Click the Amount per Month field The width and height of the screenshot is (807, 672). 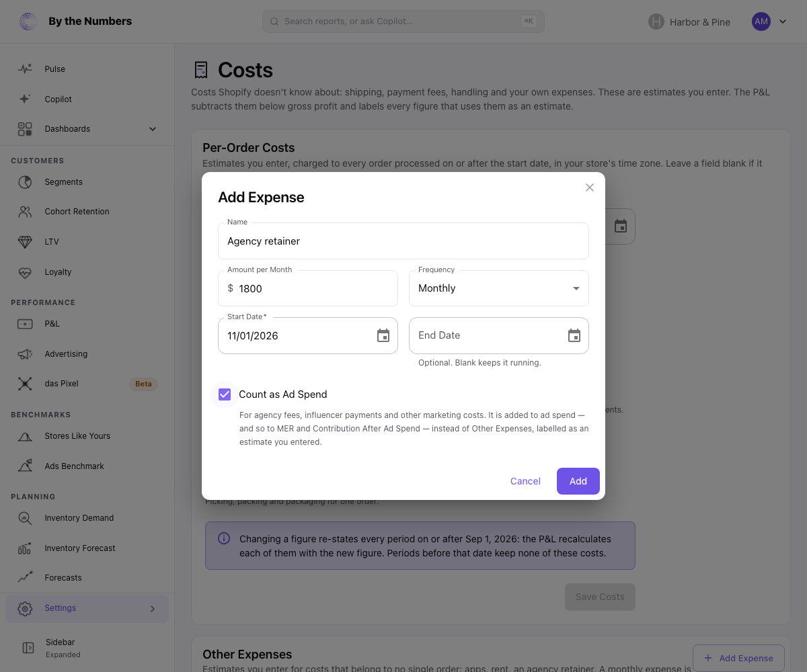(x=308, y=288)
